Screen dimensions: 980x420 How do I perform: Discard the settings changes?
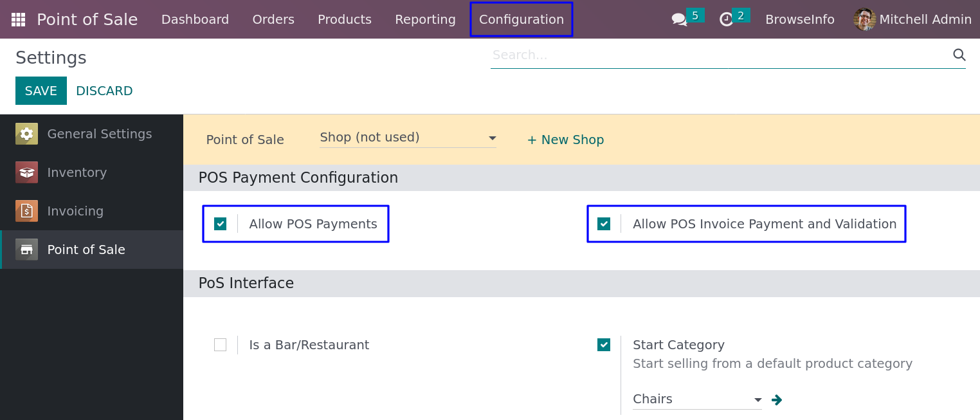[104, 91]
